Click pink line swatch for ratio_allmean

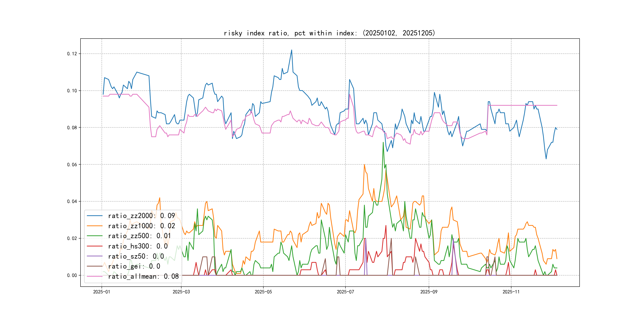coord(94,276)
